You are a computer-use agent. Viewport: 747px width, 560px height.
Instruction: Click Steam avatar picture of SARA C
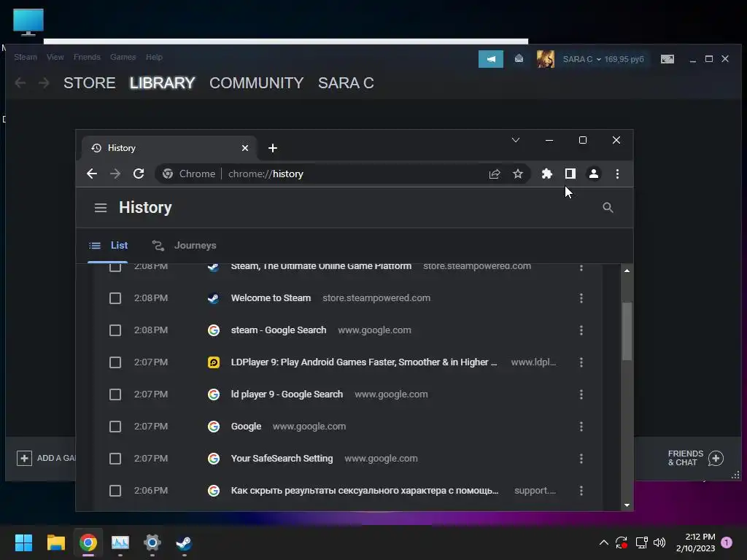pos(546,59)
